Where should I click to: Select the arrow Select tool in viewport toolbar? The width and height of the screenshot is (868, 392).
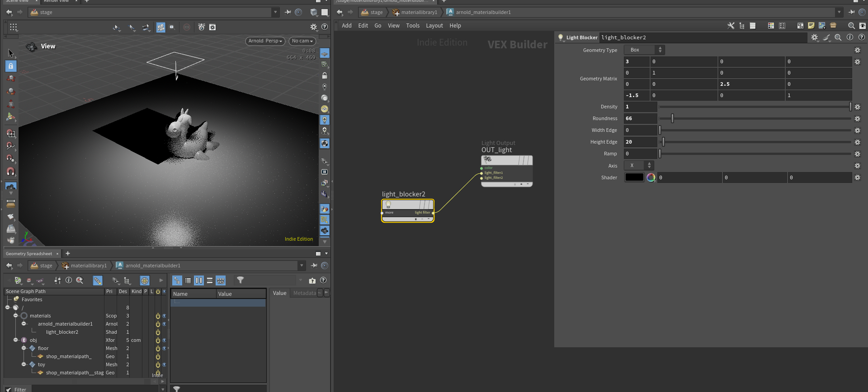click(x=11, y=53)
